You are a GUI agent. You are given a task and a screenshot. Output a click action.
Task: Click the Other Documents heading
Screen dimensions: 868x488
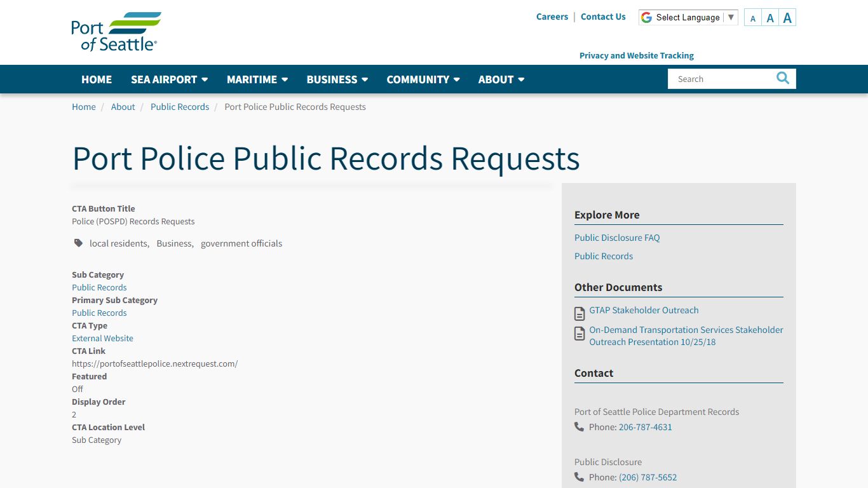point(618,287)
